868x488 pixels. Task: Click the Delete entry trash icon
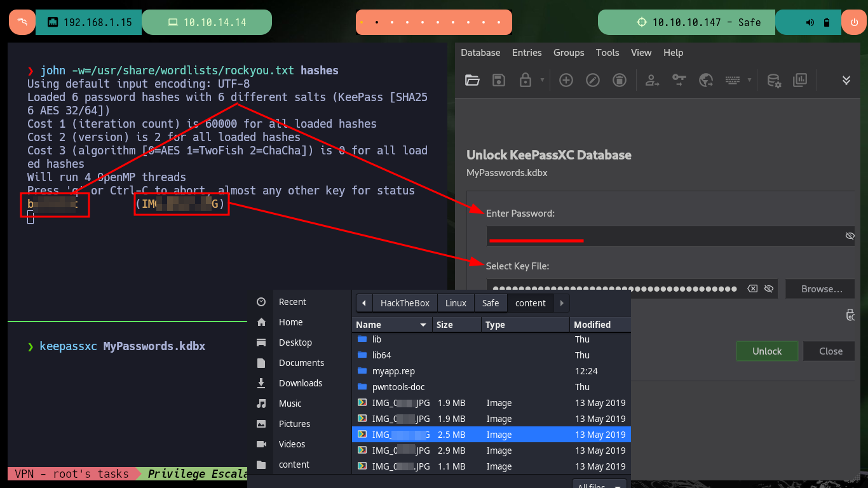[x=620, y=80]
